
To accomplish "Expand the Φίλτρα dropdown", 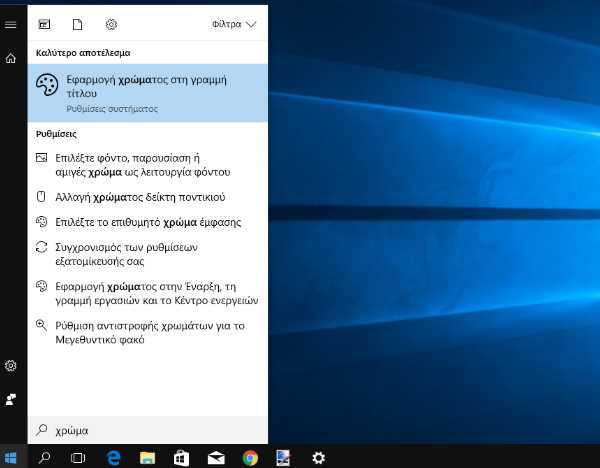I will [x=234, y=24].
